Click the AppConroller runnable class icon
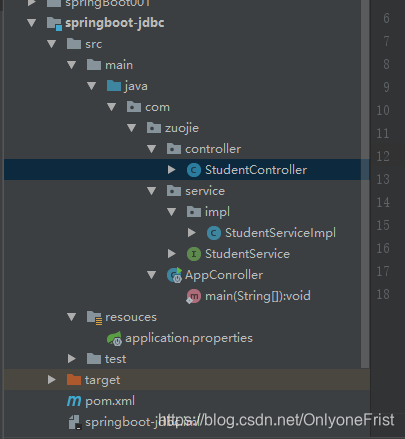 pos(175,275)
